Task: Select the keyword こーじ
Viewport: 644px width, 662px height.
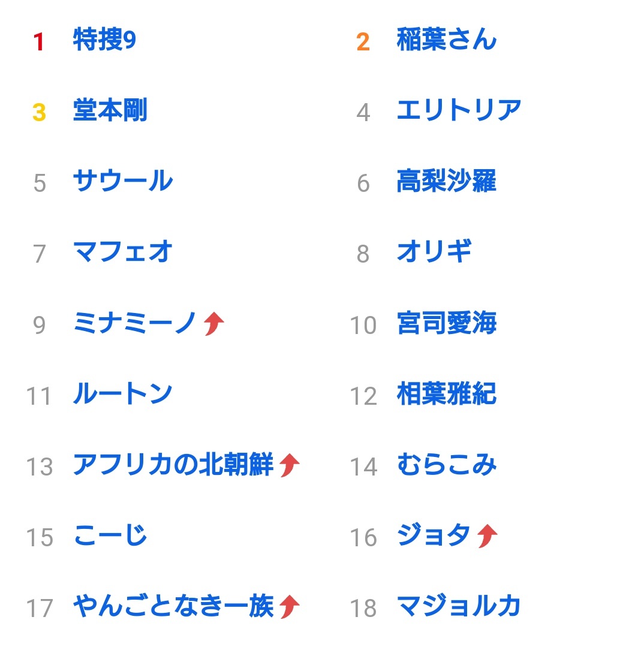Action: coord(110,535)
